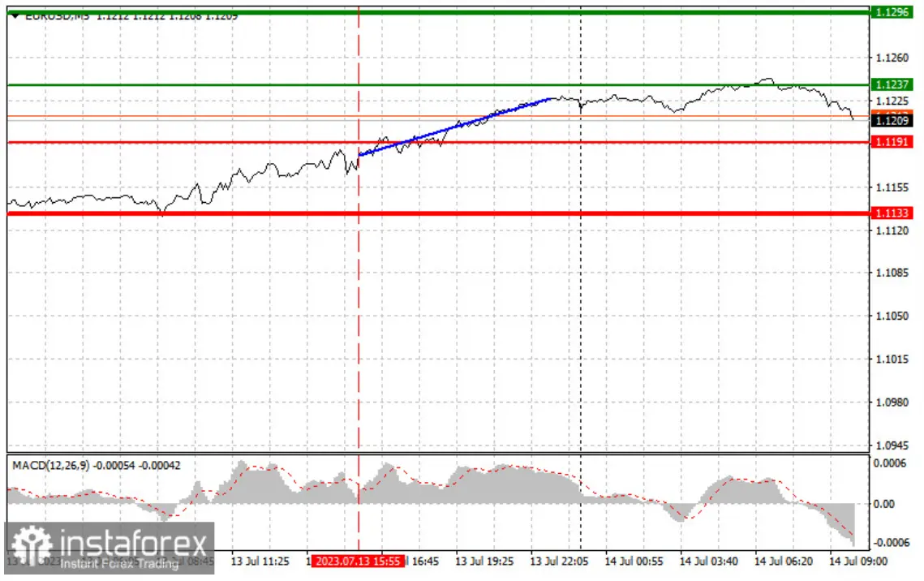The width and height of the screenshot is (924, 581).
Task: Select the 1.1296 resistance price label
Action: (892, 13)
